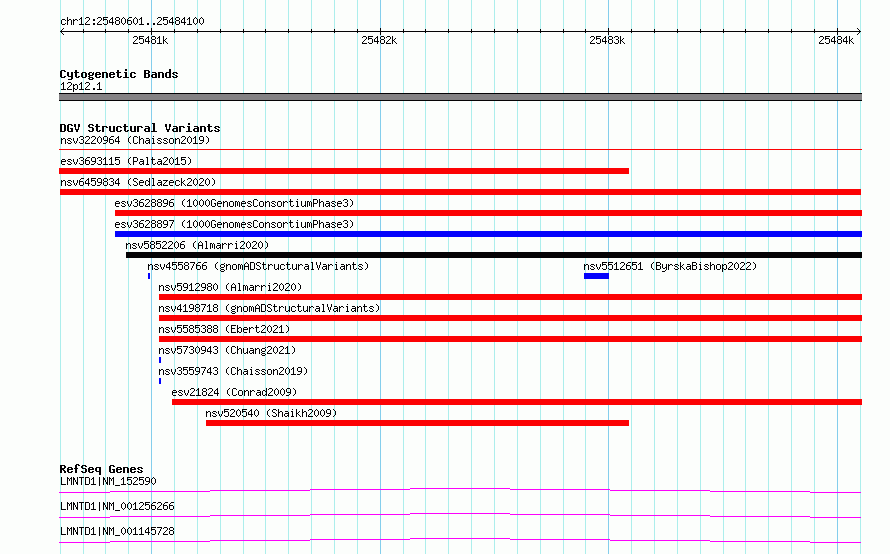Image resolution: width=890 pixels, height=554 pixels.
Task: Open LMNTD1|NM_001256266 transcript label
Action: pyautogui.click(x=117, y=506)
